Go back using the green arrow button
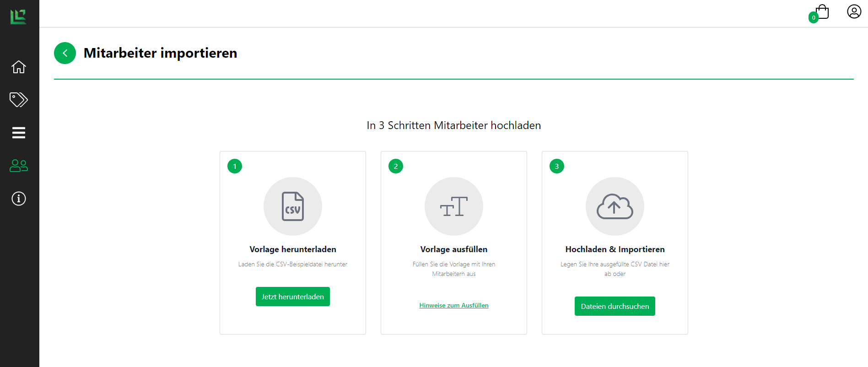The height and width of the screenshot is (367, 868). click(x=65, y=53)
